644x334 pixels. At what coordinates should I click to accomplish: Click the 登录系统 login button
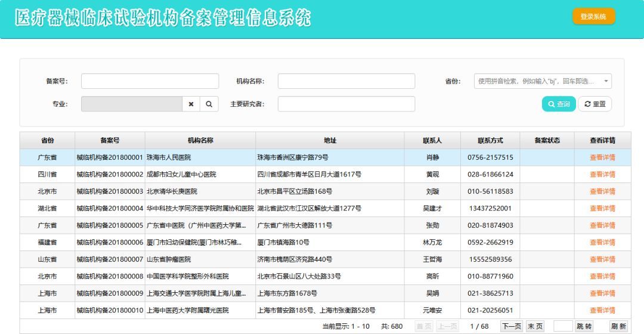[593, 17]
